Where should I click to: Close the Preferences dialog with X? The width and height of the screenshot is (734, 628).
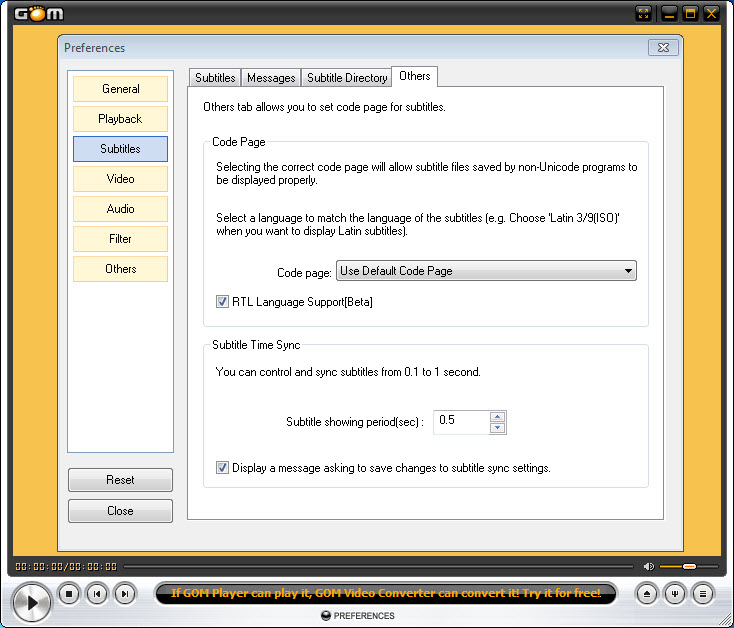click(663, 48)
